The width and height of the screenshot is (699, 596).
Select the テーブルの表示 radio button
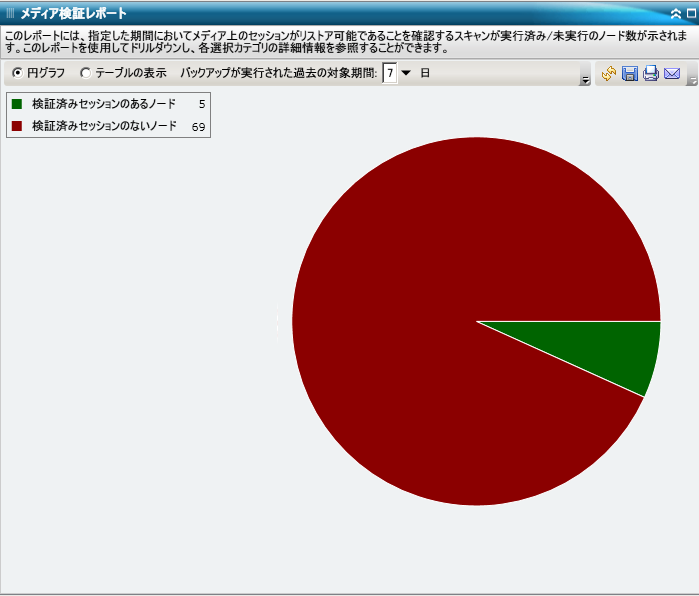85,73
